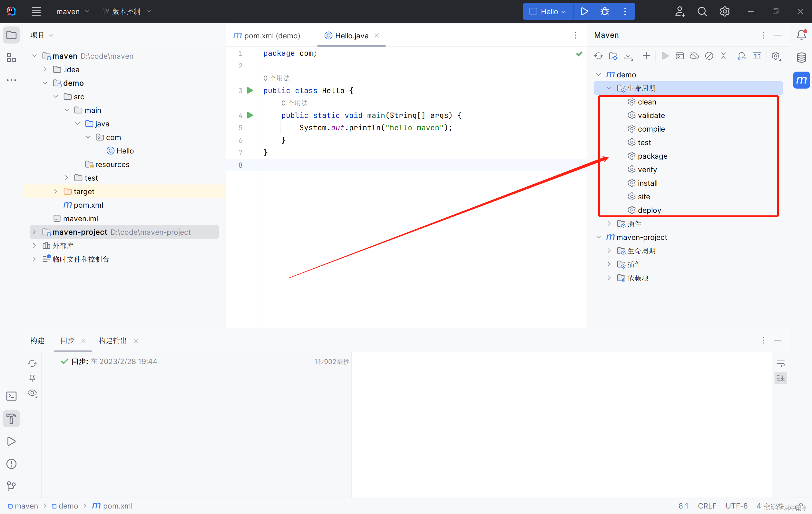
Task: Open the Project tool window icon
Action: [x=12, y=35]
